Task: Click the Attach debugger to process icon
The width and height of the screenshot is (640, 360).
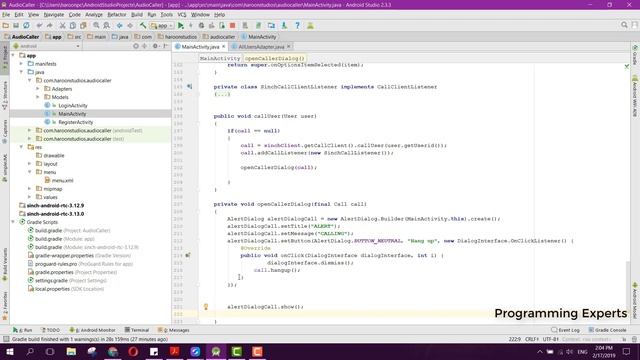Action: click(222, 25)
